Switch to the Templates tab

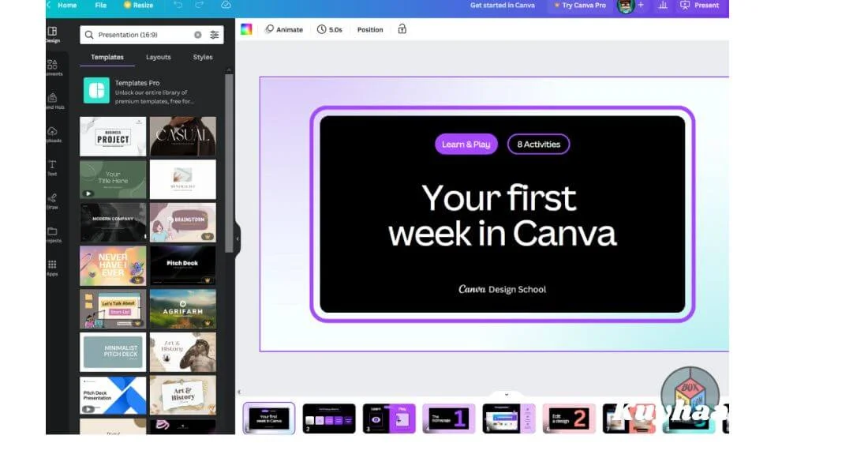107,57
